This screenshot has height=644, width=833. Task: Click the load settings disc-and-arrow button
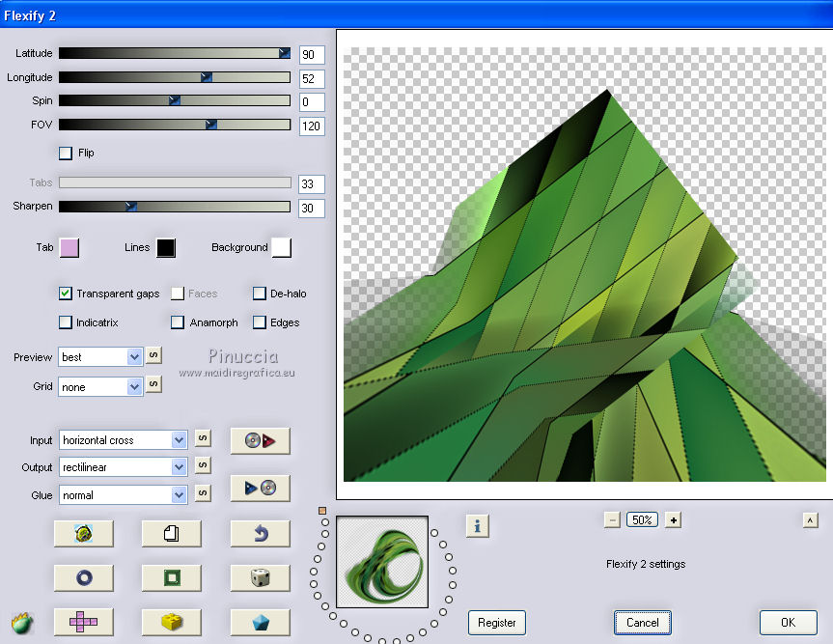(x=261, y=440)
